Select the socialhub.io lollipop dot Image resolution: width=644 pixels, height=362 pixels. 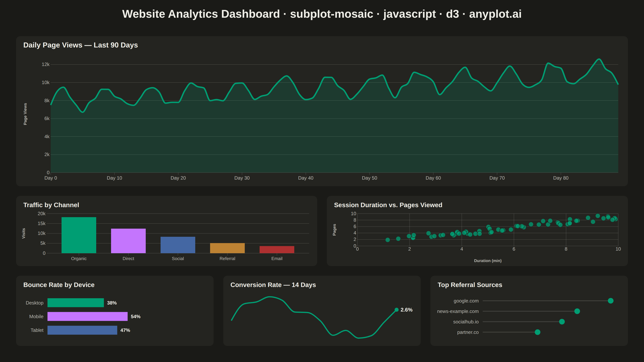pyautogui.click(x=562, y=322)
